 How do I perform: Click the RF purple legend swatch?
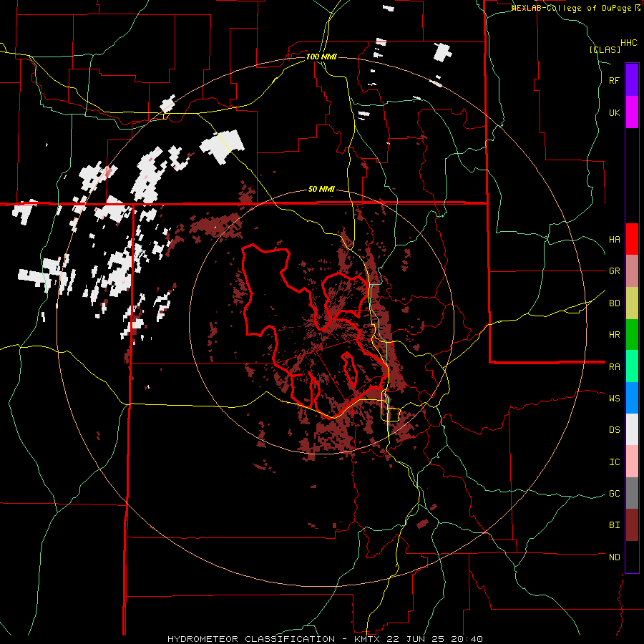coord(632,80)
